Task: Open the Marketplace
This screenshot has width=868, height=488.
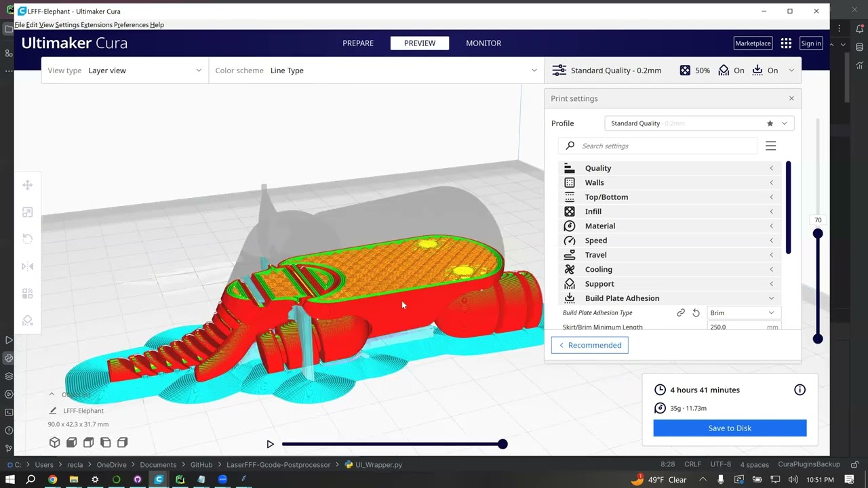Action: pos(753,43)
